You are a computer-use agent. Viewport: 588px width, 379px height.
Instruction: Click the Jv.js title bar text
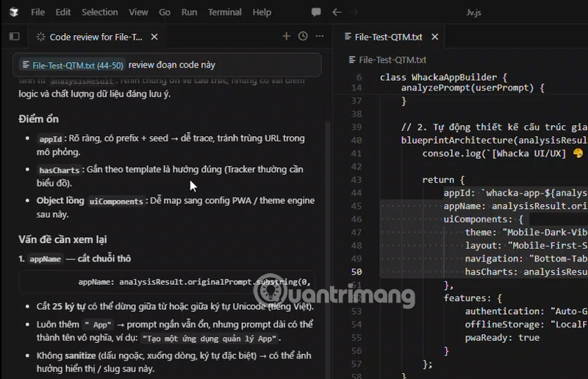(x=473, y=13)
